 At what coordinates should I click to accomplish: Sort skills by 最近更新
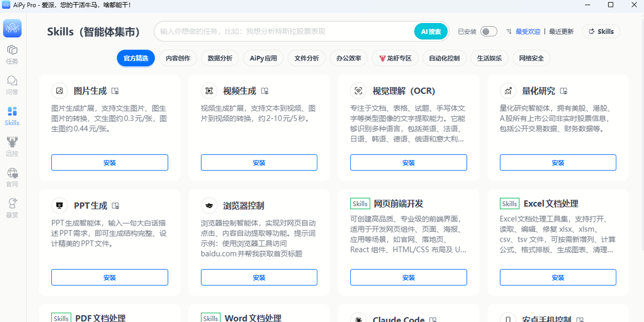(561, 31)
